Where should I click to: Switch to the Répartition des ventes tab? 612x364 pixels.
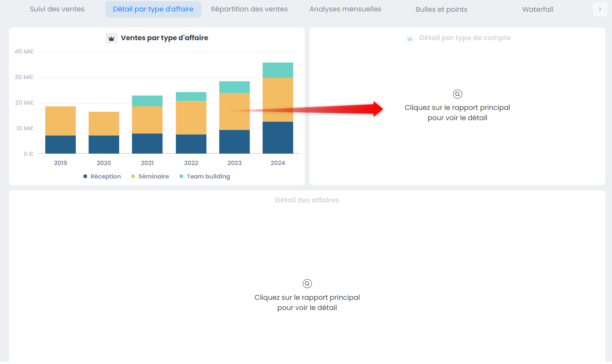[x=249, y=9]
